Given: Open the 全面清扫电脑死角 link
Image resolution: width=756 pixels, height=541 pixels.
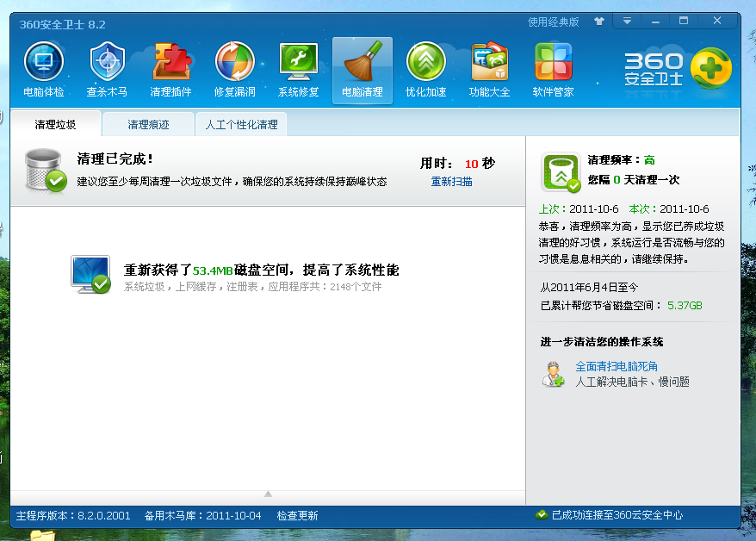Looking at the screenshot, I should 617,366.
